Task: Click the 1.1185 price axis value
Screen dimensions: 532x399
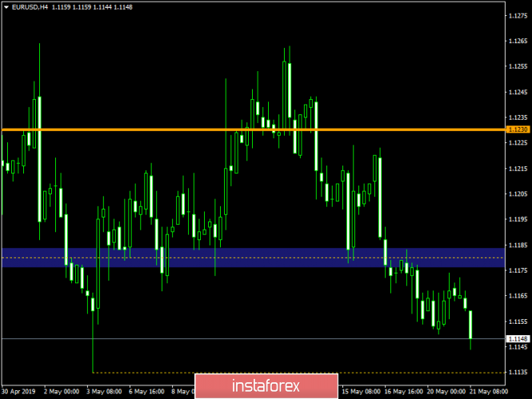Action: tap(518, 245)
